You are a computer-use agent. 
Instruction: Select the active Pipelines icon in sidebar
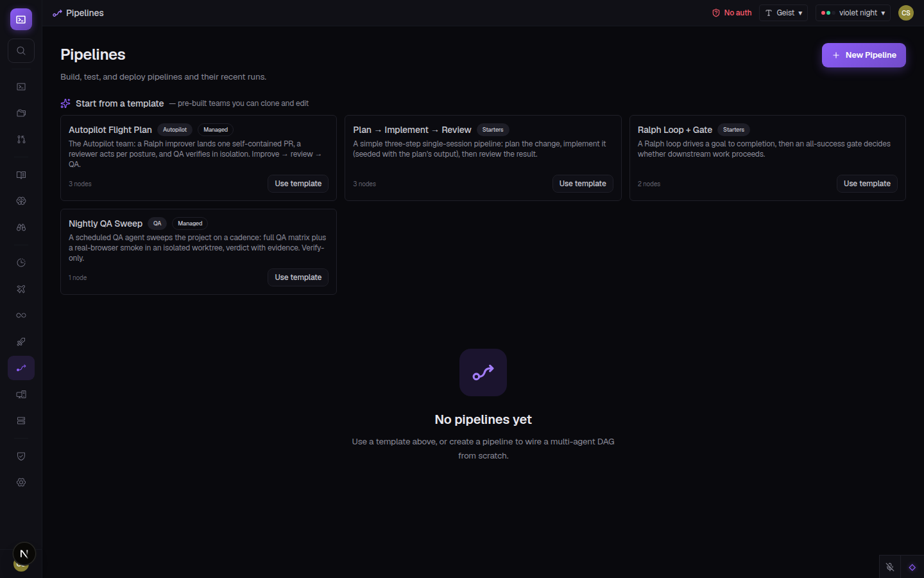tap(21, 368)
